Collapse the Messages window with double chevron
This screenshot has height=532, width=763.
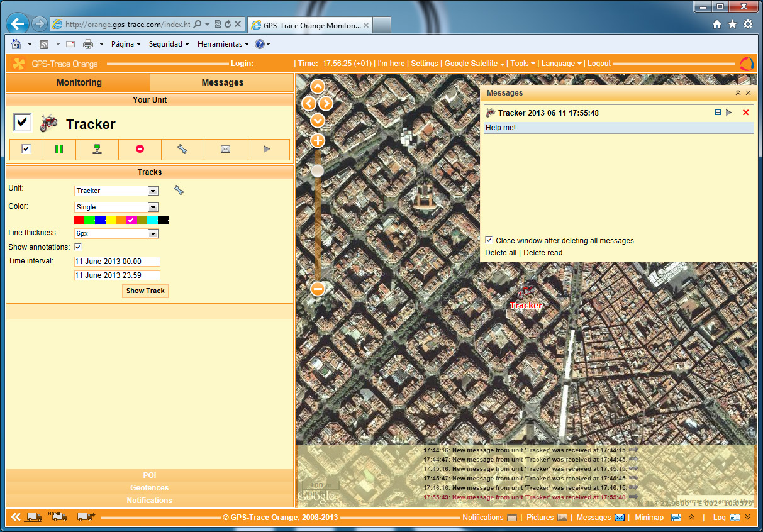[x=738, y=92]
